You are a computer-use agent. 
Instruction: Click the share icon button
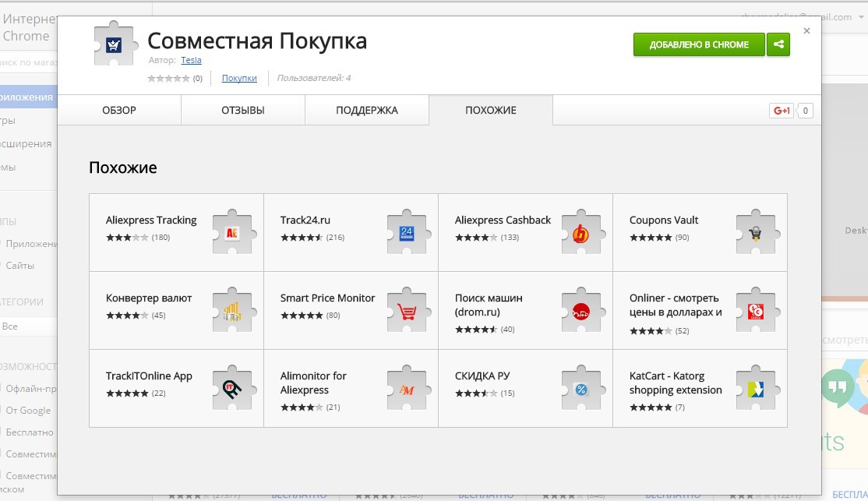point(778,44)
